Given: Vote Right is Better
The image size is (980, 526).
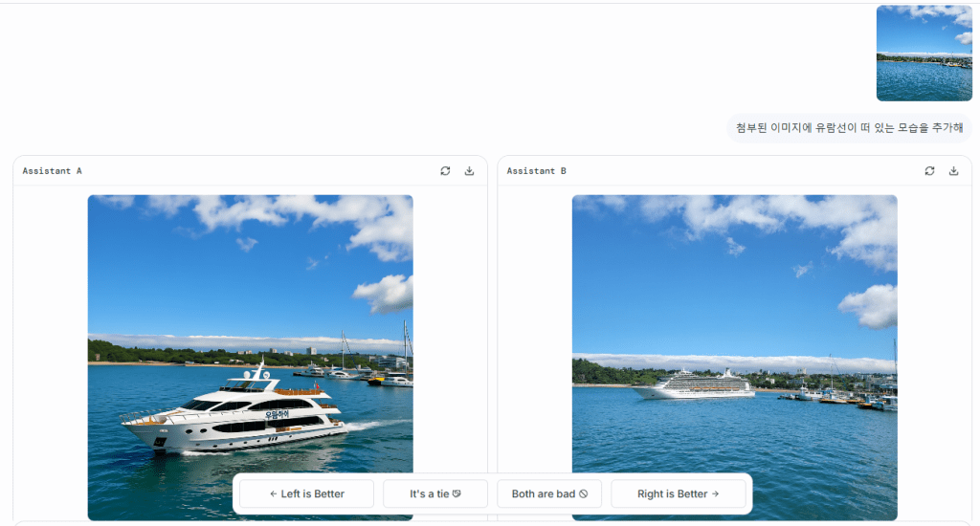Looking at the screenshot, I should tap(679, 493).
